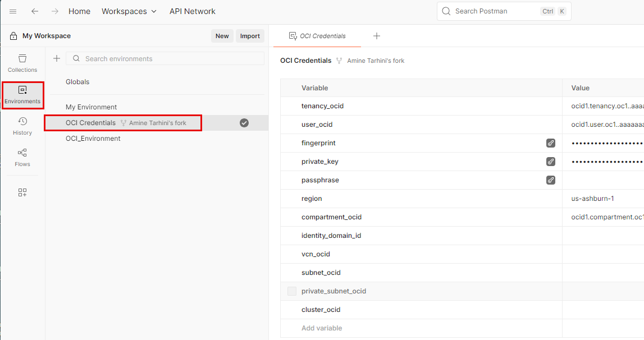644x340 pixels.
Task: Click the fork icon beside OCI Credentials heading
Action: click(x=339, y=60)
